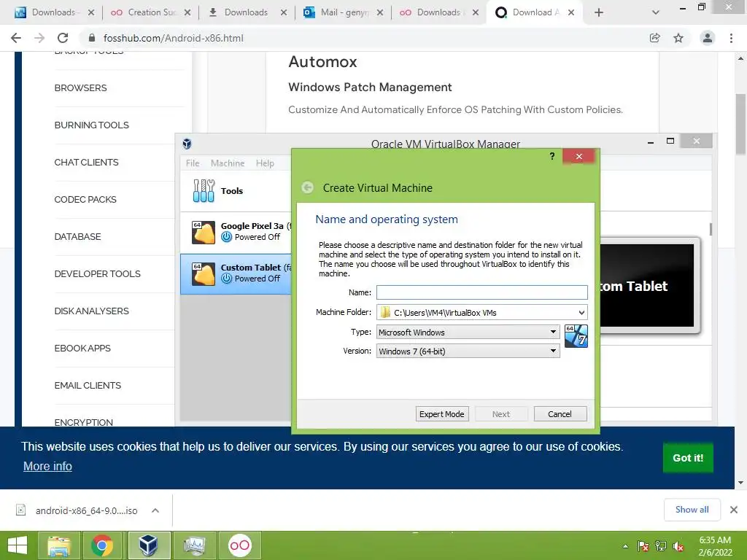
Task: Click the Windows 7 OS type icon
Action: 576,335
